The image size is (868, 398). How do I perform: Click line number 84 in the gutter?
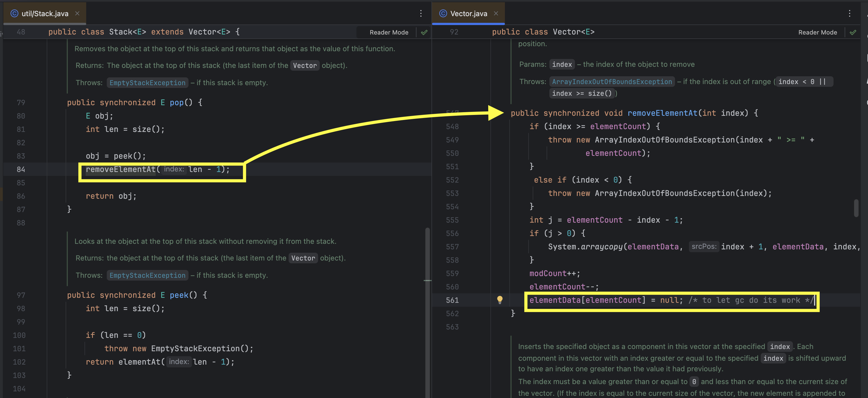click(21, 169)
